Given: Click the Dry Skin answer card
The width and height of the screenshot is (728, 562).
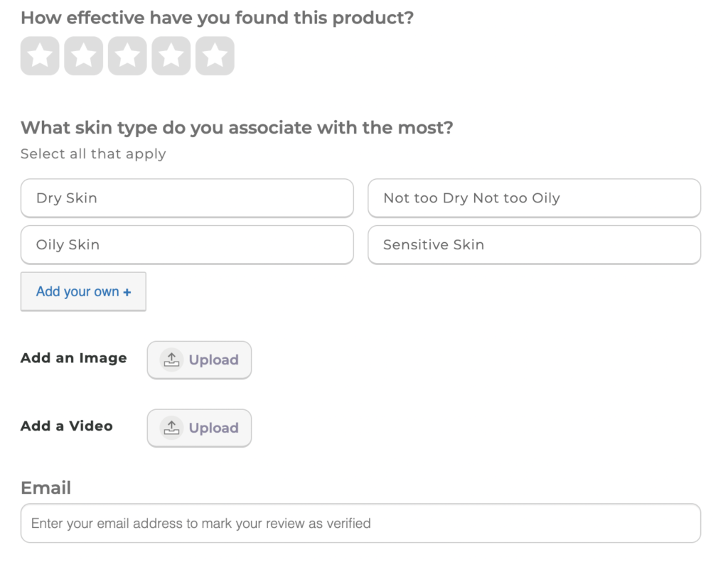Looking at the screenshot, I should point(187,198).
